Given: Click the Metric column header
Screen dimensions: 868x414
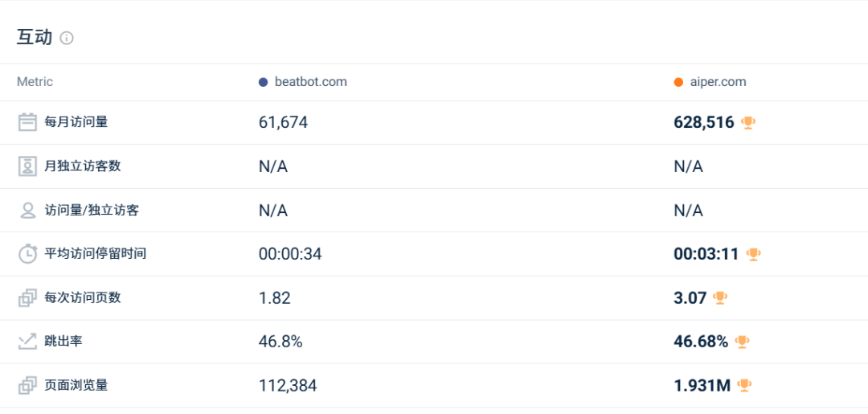Looking at the screenshot, I should 35,82.
